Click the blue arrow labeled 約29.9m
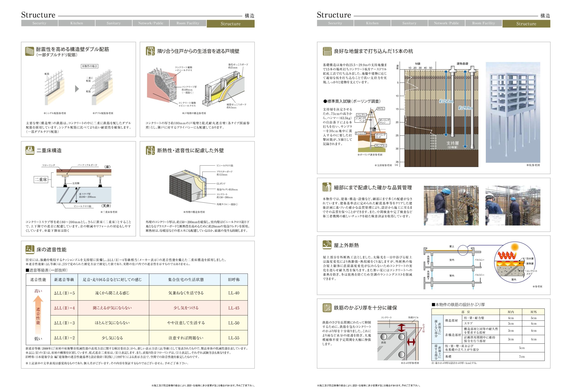Viewport: 571px width, 392px height. (465, 109)
